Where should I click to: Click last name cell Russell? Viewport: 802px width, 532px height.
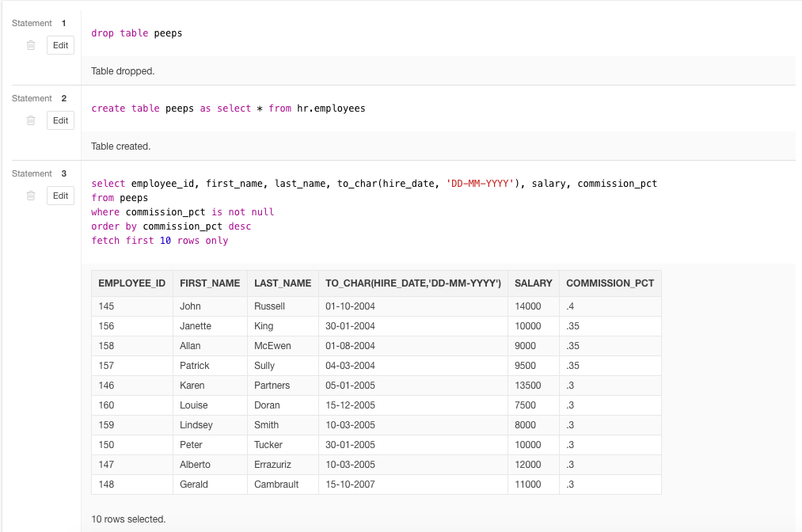[283, 306]
